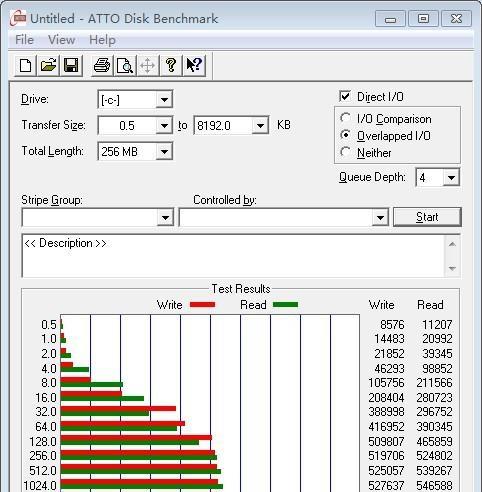Open the Total Length 256 MB dropdown
Screen dimensions: 482x492
(164, 152)
